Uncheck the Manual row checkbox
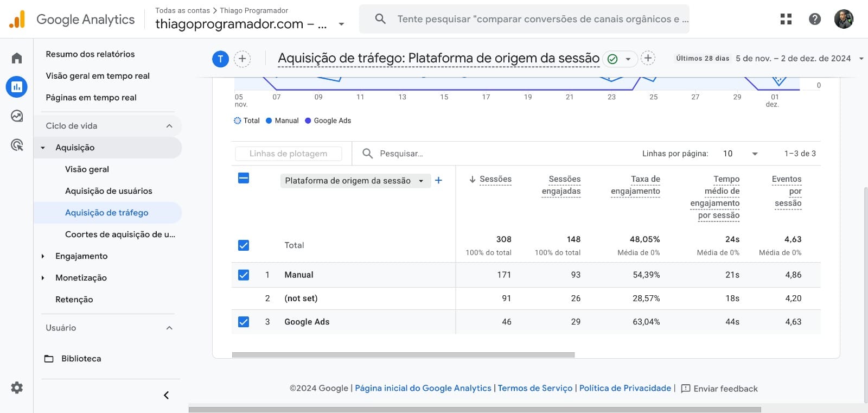This screenshot has width=868, height=413. 244,275
